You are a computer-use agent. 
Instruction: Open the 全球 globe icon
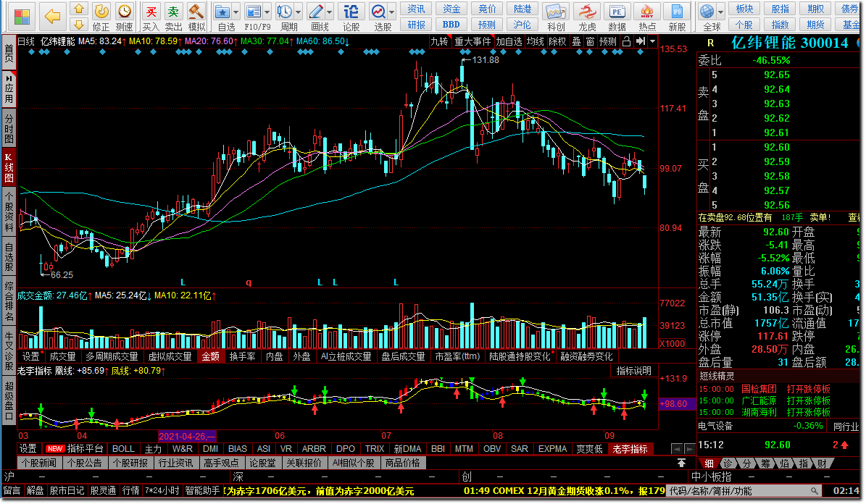pos(707,12)
